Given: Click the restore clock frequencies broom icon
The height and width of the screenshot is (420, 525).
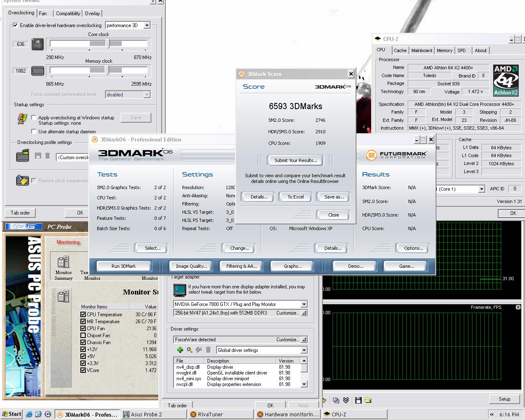Looking at the screenshot, I should (23, 180).
